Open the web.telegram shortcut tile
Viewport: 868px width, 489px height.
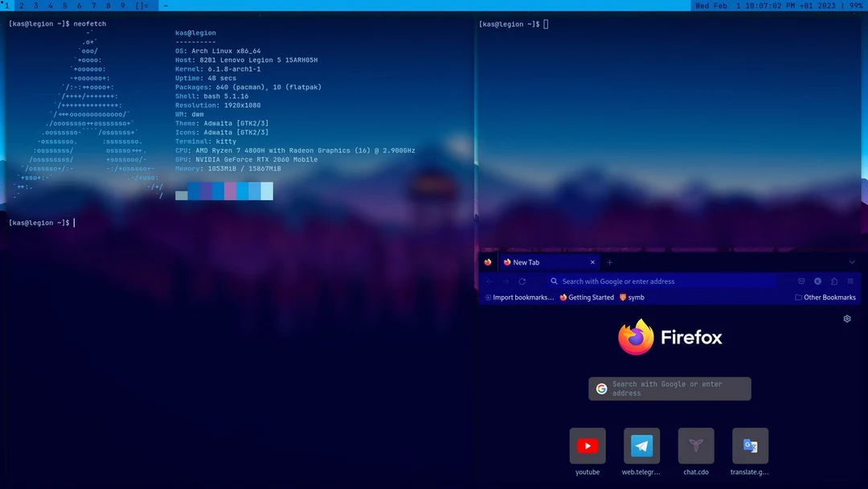click(641, 446)
